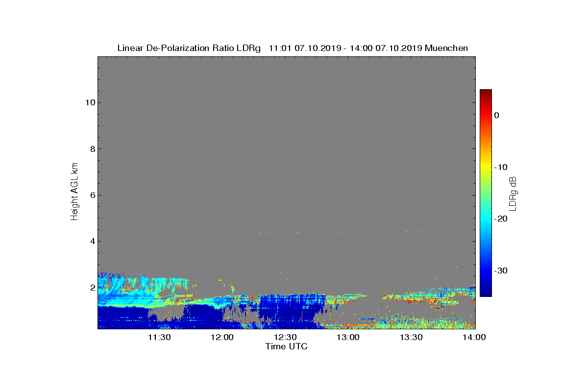Viewport: 588px width, 392px height.
Task: Click the height tick label '10'
Action: pos(90,102)
